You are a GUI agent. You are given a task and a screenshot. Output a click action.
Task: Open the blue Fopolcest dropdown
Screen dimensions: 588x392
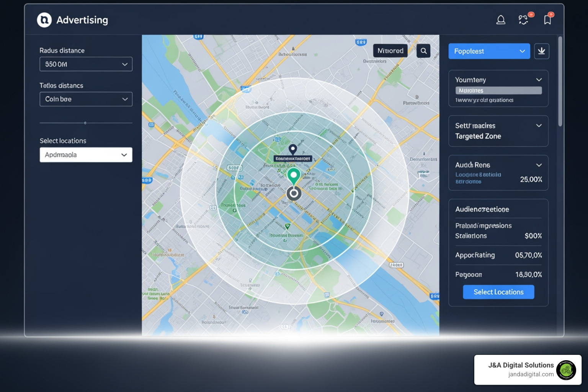point(489,51)
